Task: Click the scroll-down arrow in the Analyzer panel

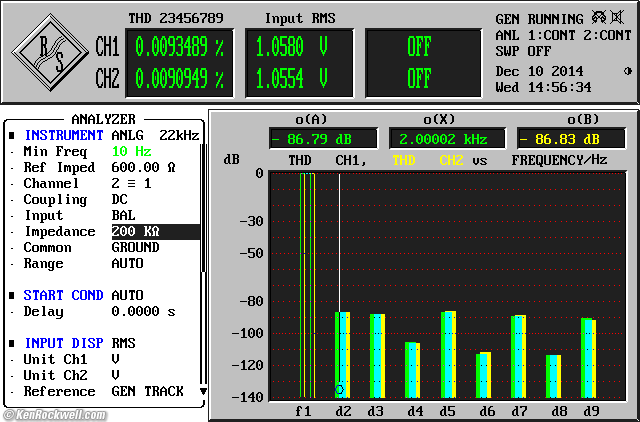Action: pyautogui.click(x=203, y=391)
